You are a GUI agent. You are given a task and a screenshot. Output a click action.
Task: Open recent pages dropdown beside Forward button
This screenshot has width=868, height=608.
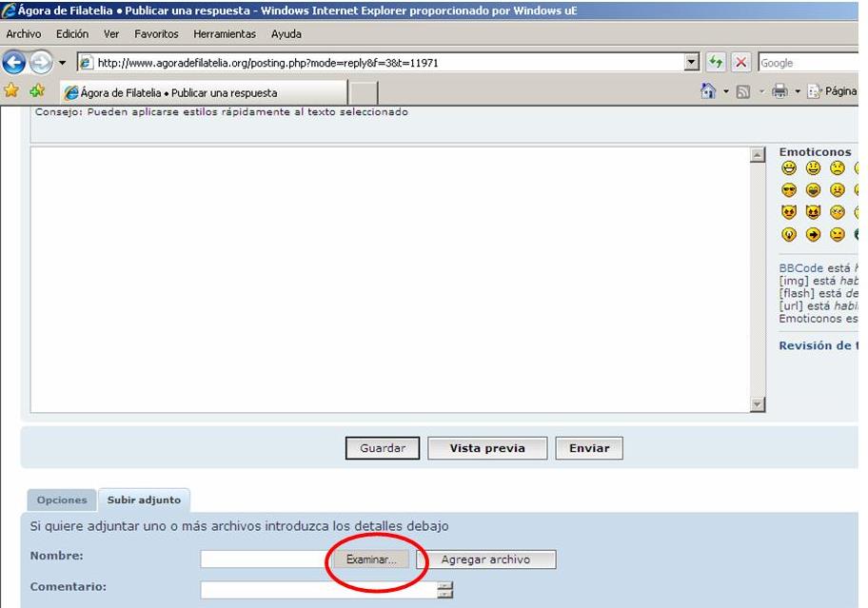point(63,63)
